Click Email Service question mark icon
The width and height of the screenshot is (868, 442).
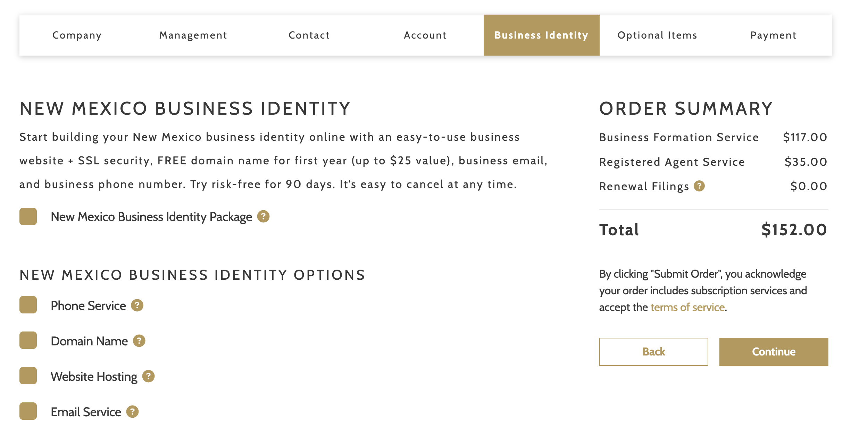[132, 412]
